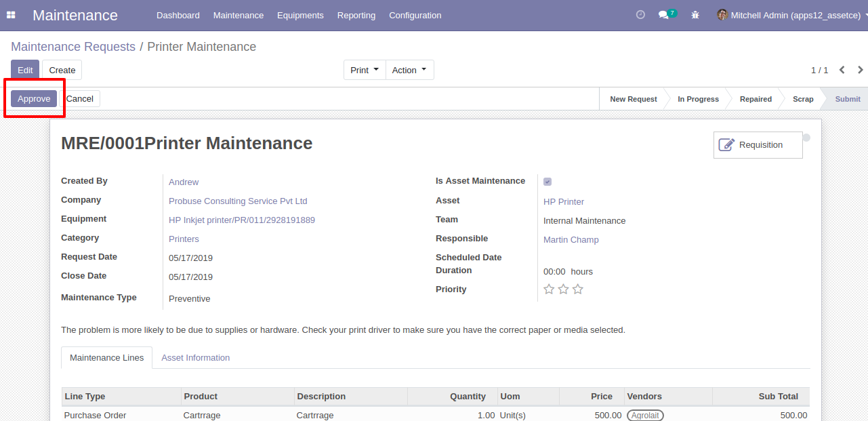
Task: Click the Preventive maintenance type value
Action: click(x=190, y=299)
